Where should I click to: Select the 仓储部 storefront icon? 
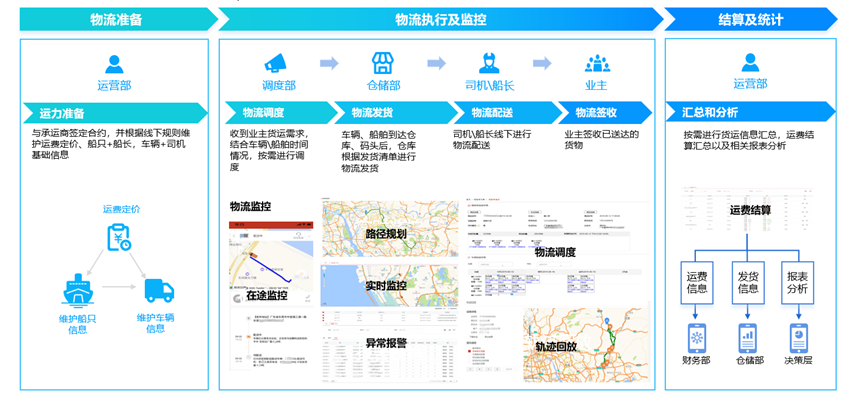pos(383,63)
